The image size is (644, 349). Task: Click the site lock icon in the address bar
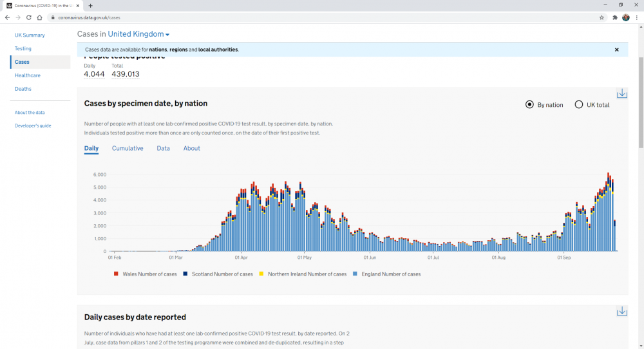click(x=53, y=17)
